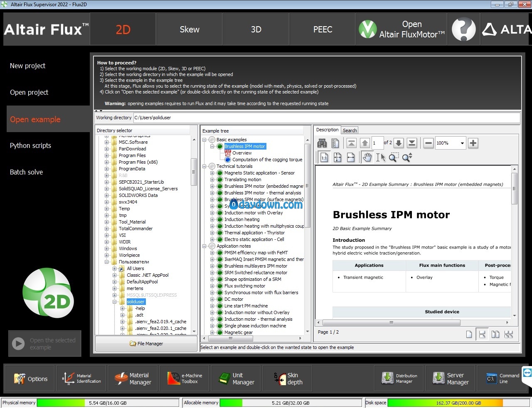
Task: Click the Working directory path field
Action: pos(326,118)
